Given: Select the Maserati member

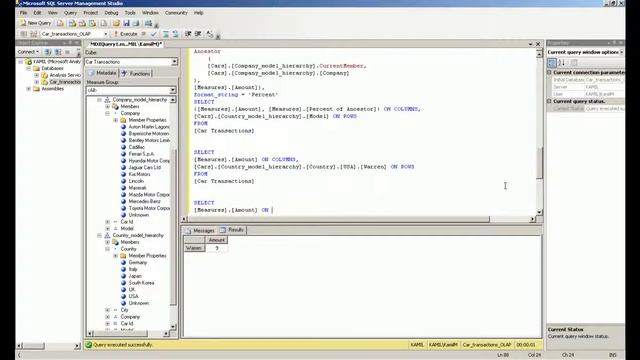Looking at the screenshot, I should coord(137,188).
